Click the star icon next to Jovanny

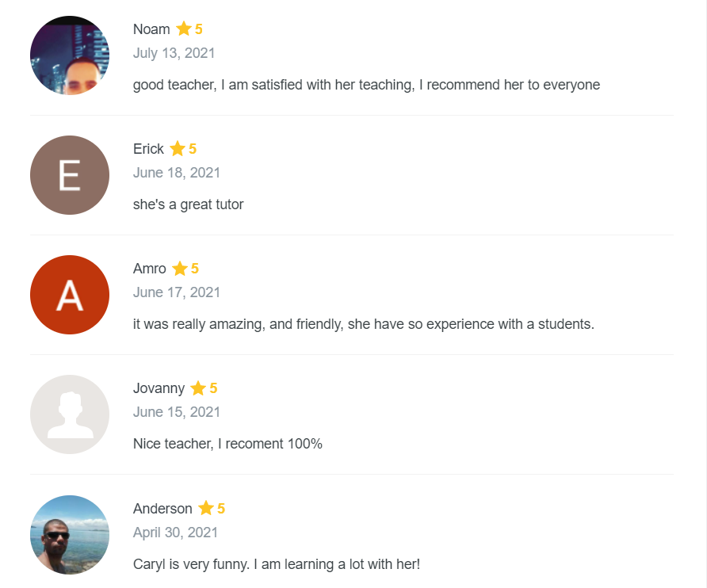198,388
